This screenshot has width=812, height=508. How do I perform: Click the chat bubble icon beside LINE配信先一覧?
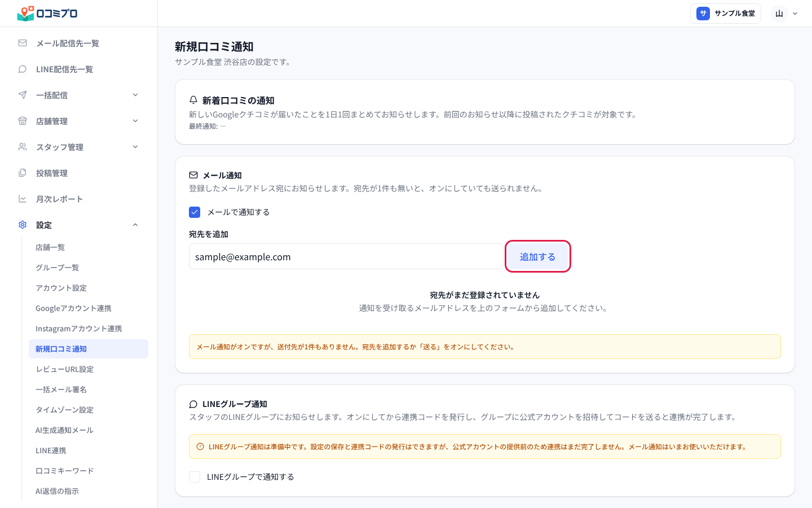click(23, 69)
